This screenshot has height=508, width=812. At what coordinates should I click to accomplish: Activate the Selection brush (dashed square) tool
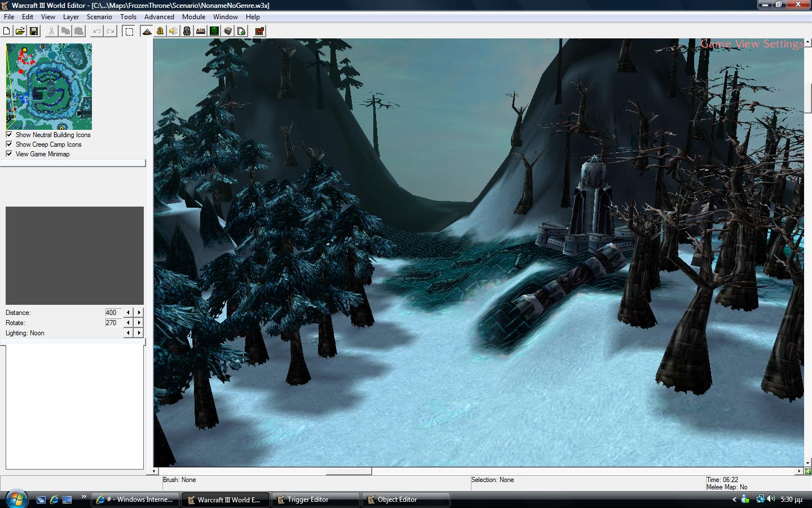point(129,31)
